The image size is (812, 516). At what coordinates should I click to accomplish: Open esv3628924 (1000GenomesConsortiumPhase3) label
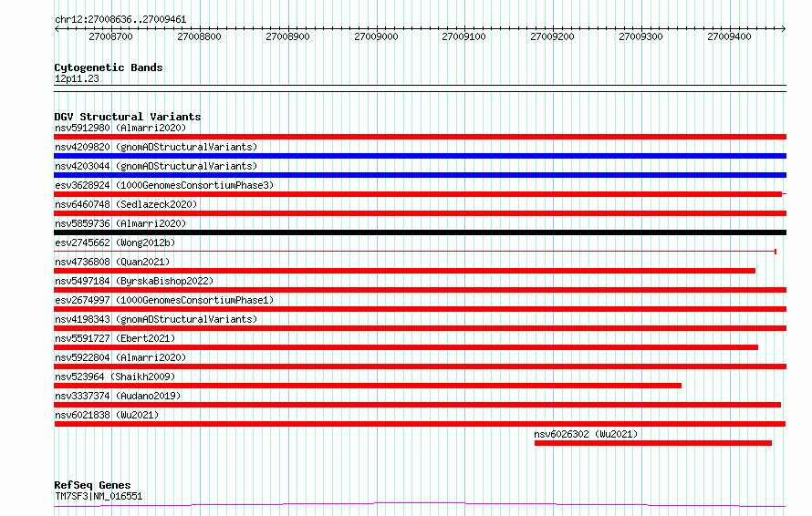164,185
